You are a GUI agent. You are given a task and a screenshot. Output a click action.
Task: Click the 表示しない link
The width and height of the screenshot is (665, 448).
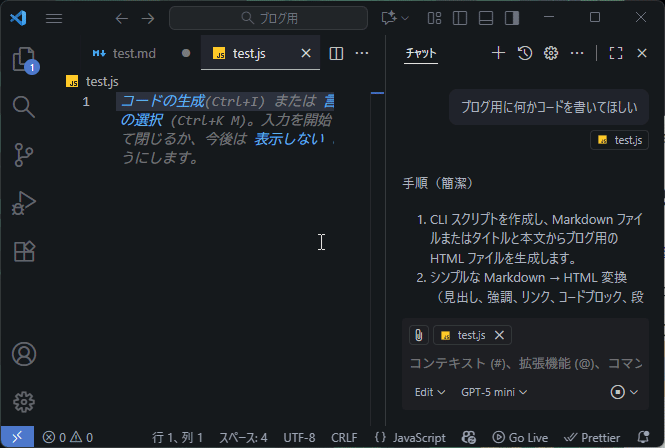click(289, 139)
